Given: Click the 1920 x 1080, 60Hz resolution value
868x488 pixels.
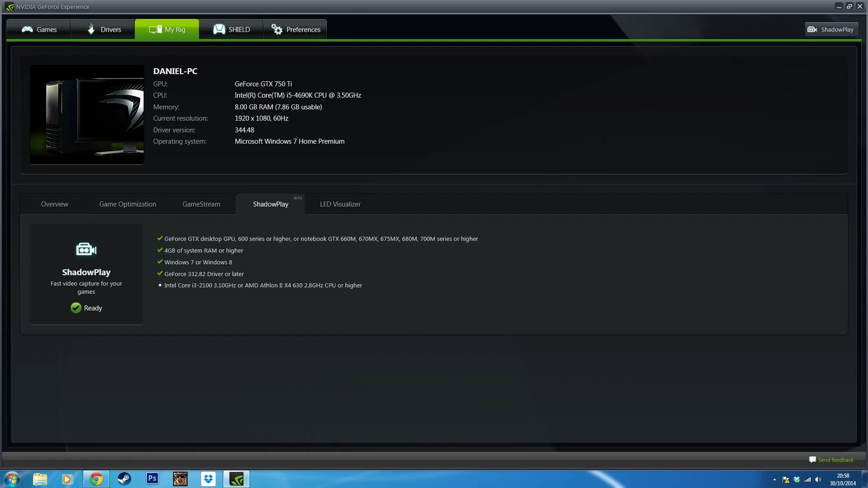Looking at the screenshot, I should [x=261, y=118].
